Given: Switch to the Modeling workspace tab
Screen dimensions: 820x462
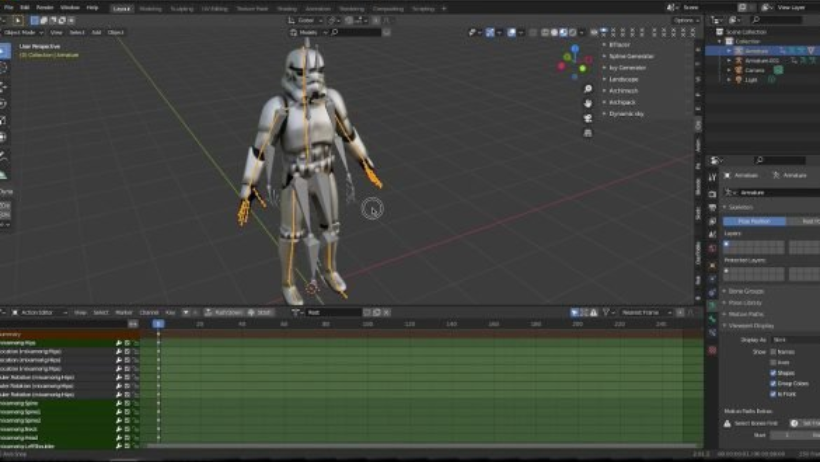Looking at the screenshot, I should (151, 8).
